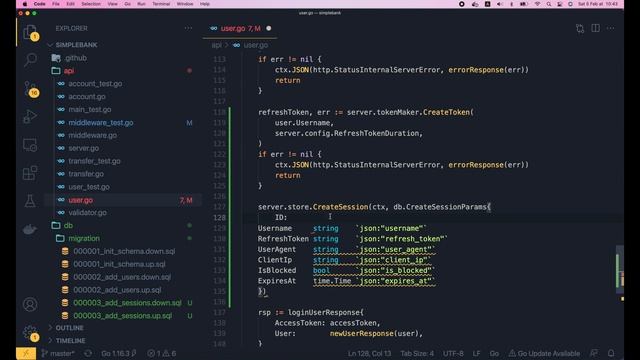The image size is (640, 360).
Task: Open account_test.go in explorer
Action: coord(95,84)
